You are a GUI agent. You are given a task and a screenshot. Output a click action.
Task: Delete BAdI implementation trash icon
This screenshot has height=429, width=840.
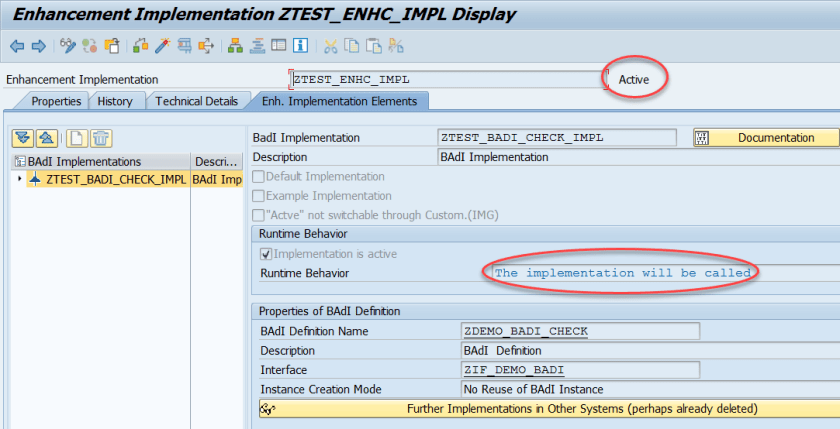[x=101, y=138]
